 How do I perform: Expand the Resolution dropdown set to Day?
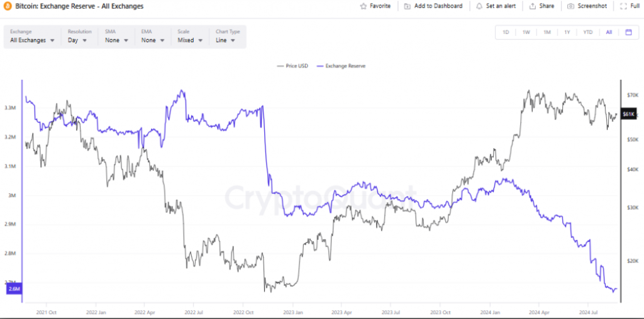click(x=79, y=36)
